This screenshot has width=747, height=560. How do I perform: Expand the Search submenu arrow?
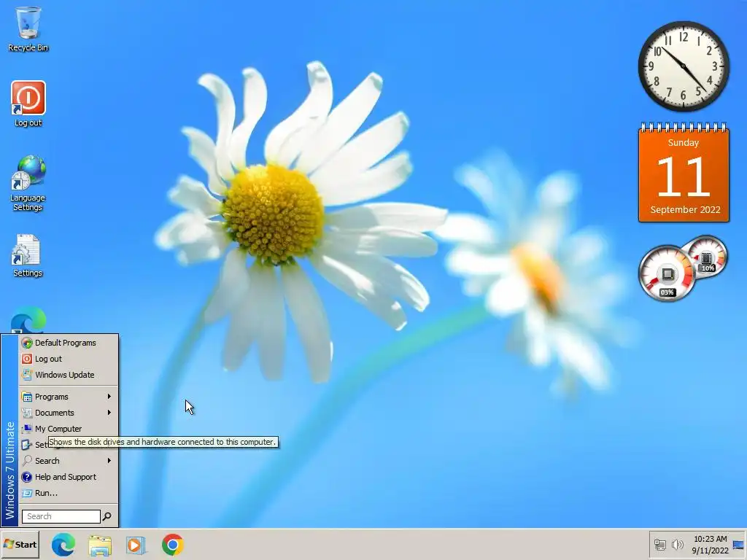coord(109,461)
